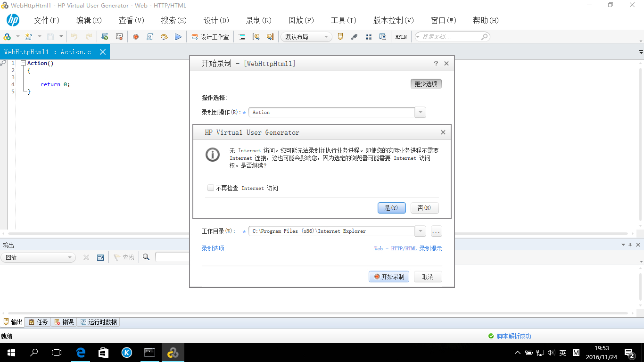
Task: Expand the 工作目录 path dropdown arrow
Action: 420,231
